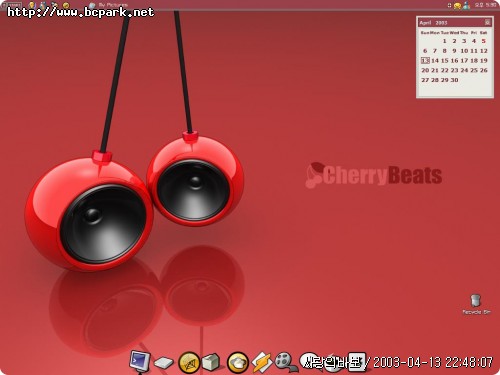Launch Winamp lightning bolt icon in dock
Screen dimensions: 500x375
(x=262, y=362)
